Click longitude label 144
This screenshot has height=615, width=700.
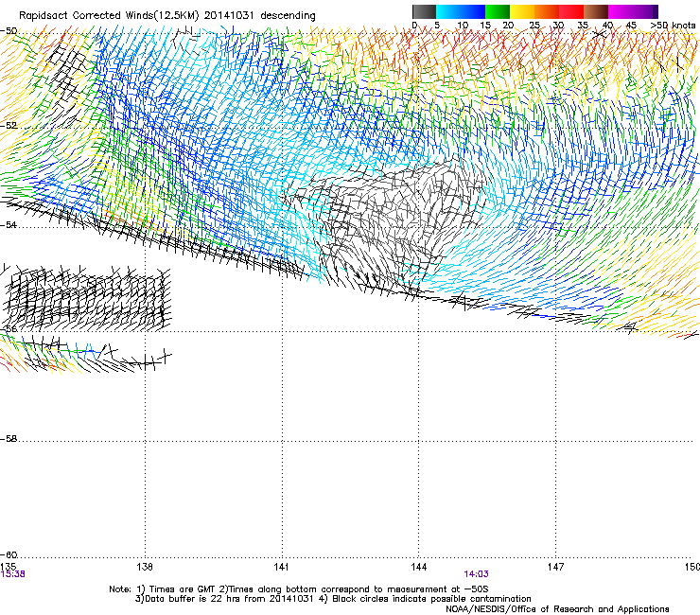pyautogui.click(x=418, y=567)
